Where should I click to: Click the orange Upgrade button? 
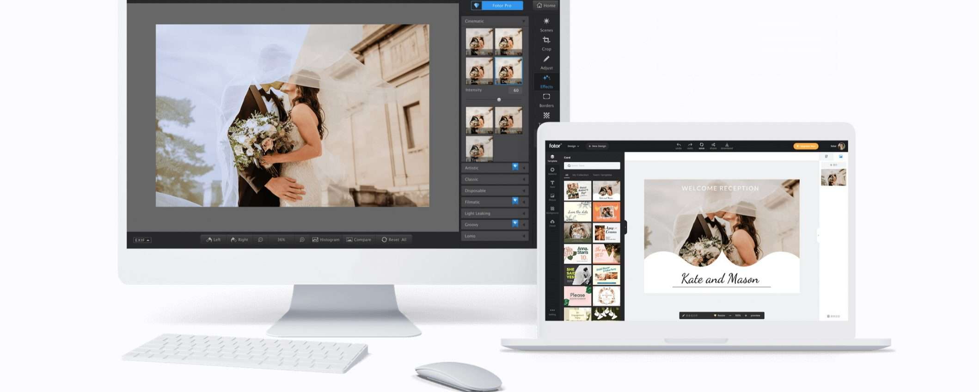806,146
